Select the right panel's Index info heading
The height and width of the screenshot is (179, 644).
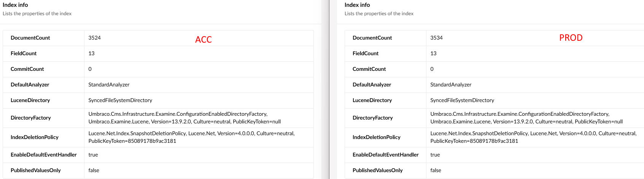[x=357, y=5]
